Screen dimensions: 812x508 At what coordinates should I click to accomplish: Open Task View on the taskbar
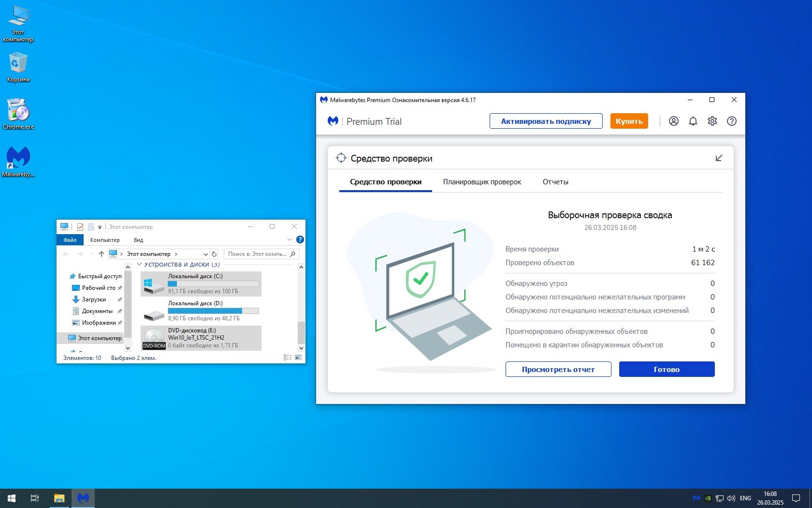(x=35, y=498)
